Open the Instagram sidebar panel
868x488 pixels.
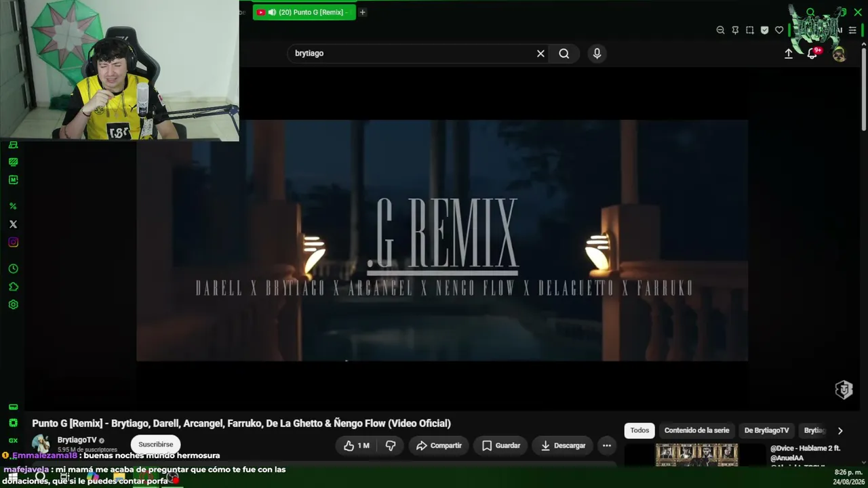13,243
